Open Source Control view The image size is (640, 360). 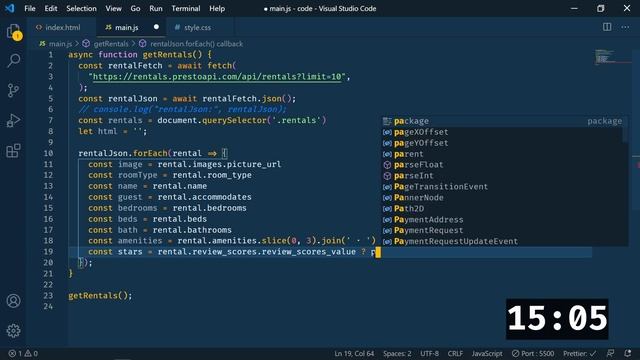tap(13, 91)
